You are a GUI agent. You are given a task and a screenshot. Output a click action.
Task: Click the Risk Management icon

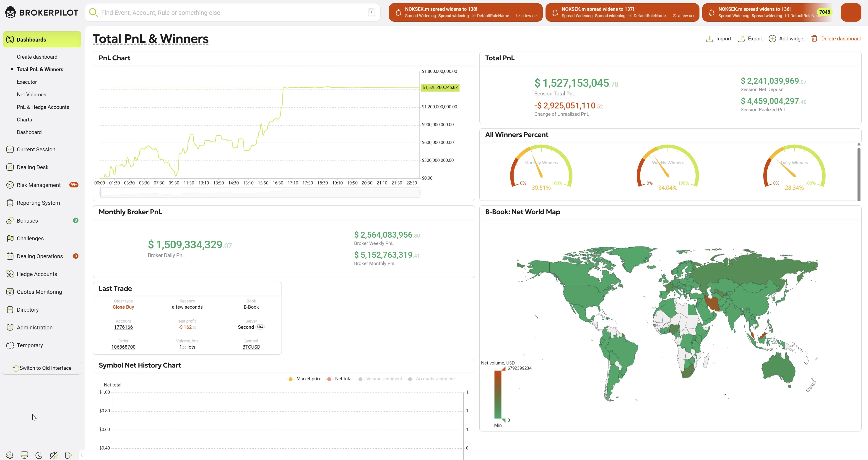click(x=10, y=185)
